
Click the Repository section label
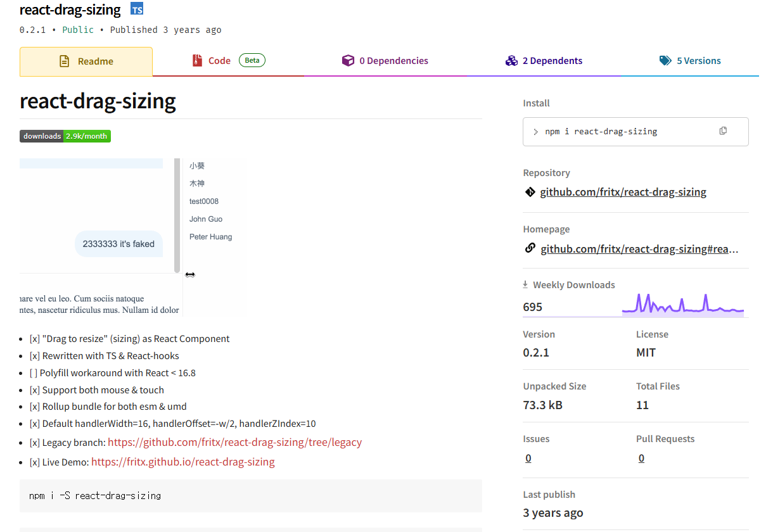(546, 173)
